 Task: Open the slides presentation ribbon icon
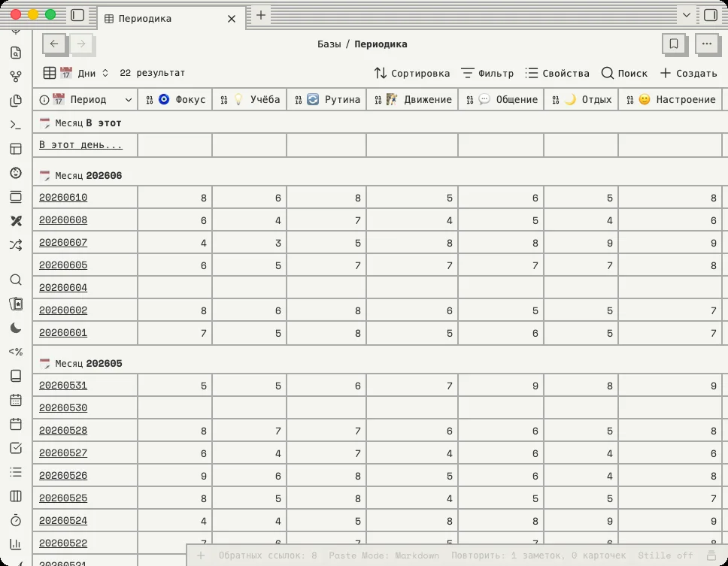(16, 197)
